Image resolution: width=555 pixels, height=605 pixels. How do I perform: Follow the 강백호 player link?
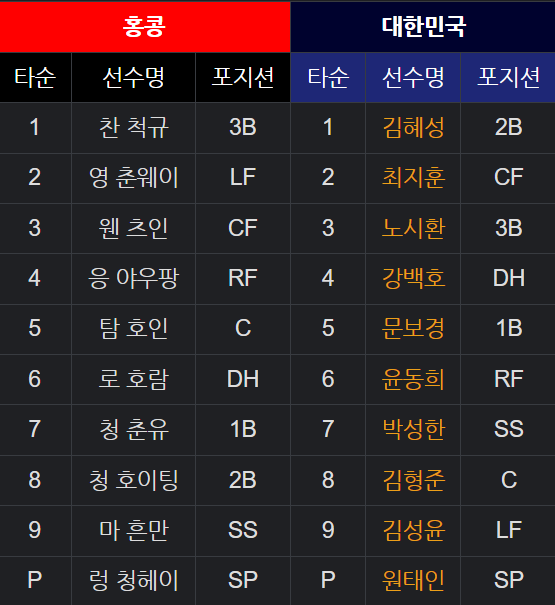413,278
